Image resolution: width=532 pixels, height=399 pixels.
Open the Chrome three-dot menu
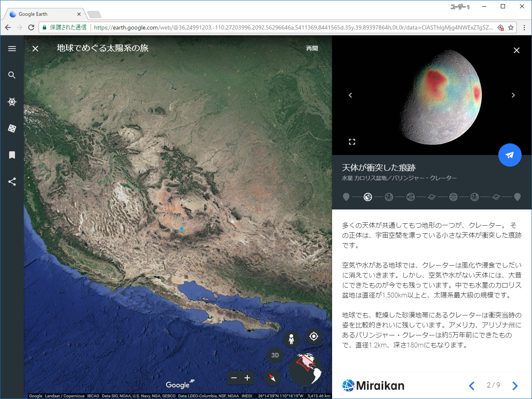click(x=524, y=27)
